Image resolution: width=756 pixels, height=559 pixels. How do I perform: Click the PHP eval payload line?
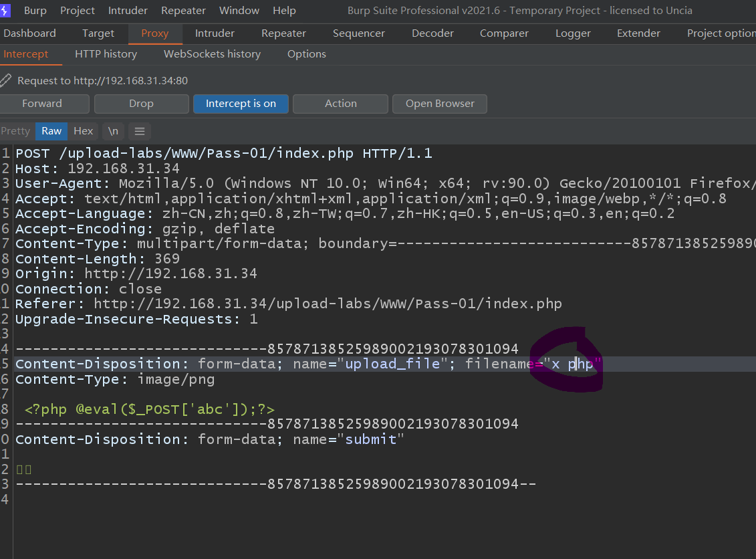[150, 409]
